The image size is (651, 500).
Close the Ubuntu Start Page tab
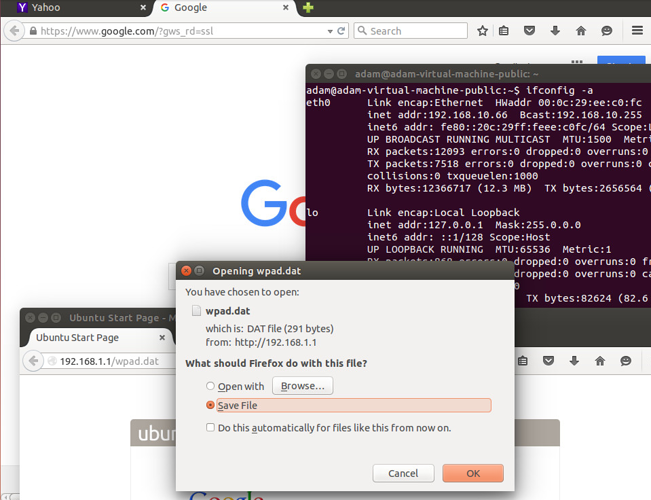162,338
